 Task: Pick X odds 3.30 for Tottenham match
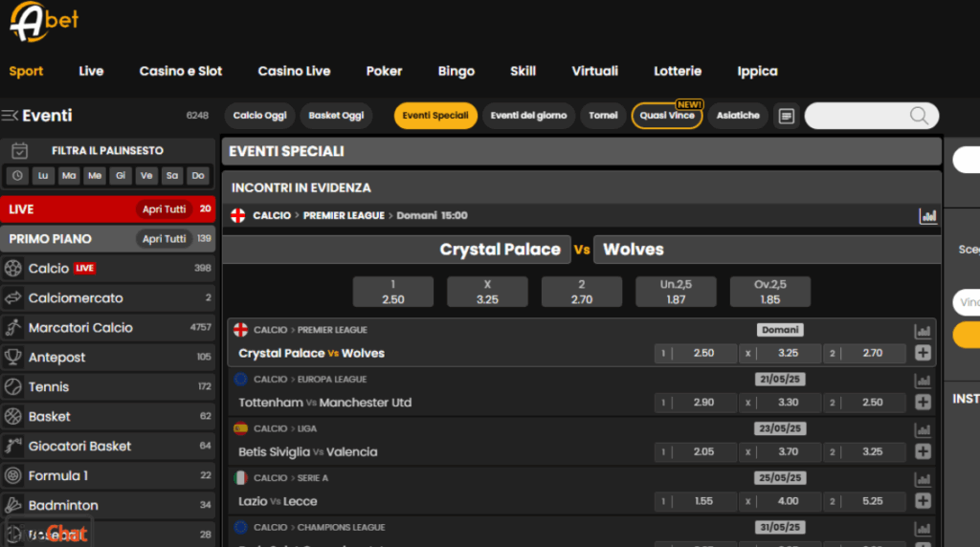click(x=780, y=403)
